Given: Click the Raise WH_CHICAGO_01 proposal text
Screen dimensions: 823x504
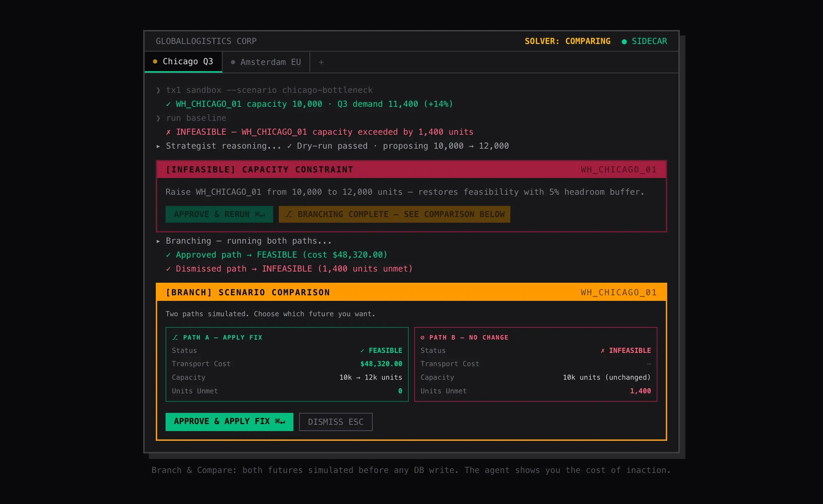Looking at the screenshot, I should [405, 192].
